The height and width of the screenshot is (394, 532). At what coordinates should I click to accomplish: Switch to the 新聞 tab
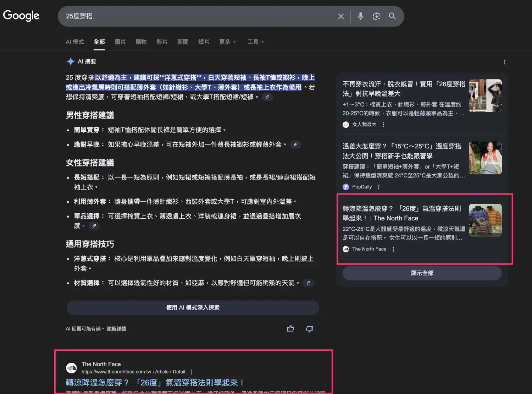coord(183,42)
